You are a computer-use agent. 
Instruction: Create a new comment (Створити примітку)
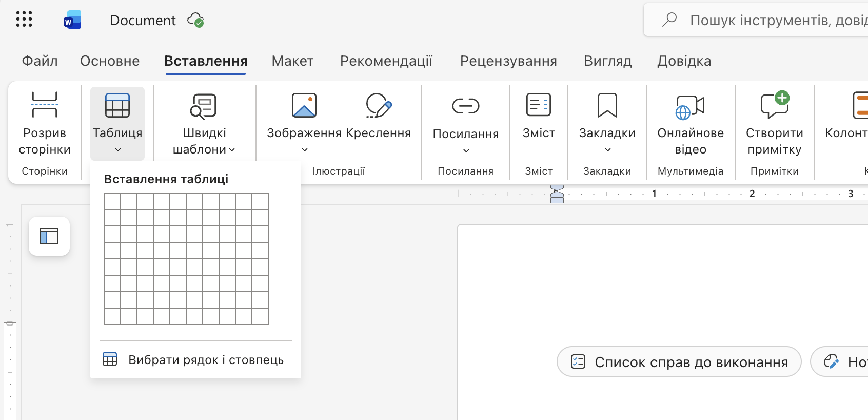pos(774,124)
